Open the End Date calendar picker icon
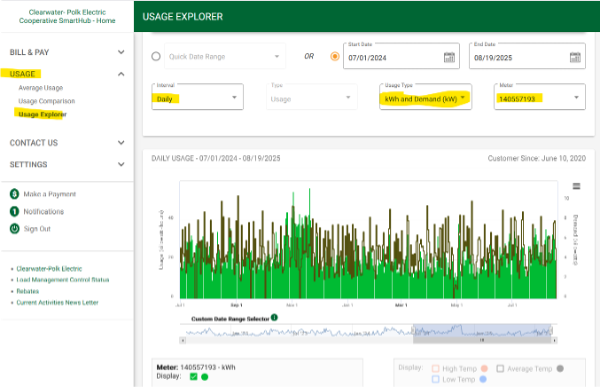 tap(575, 57)
